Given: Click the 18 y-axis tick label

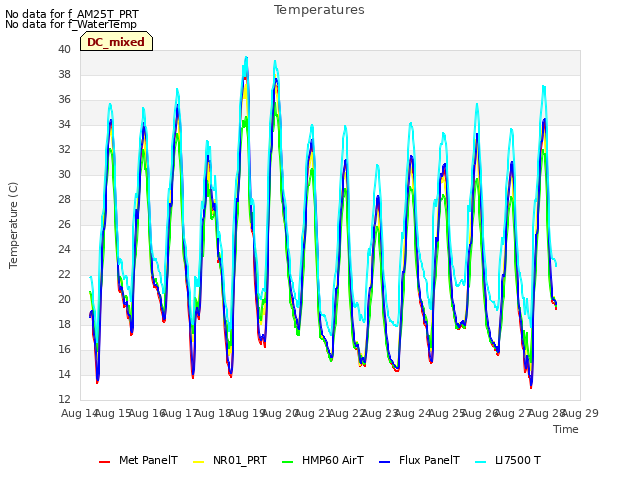Looking at the screenshot, I should pos(64,324).
